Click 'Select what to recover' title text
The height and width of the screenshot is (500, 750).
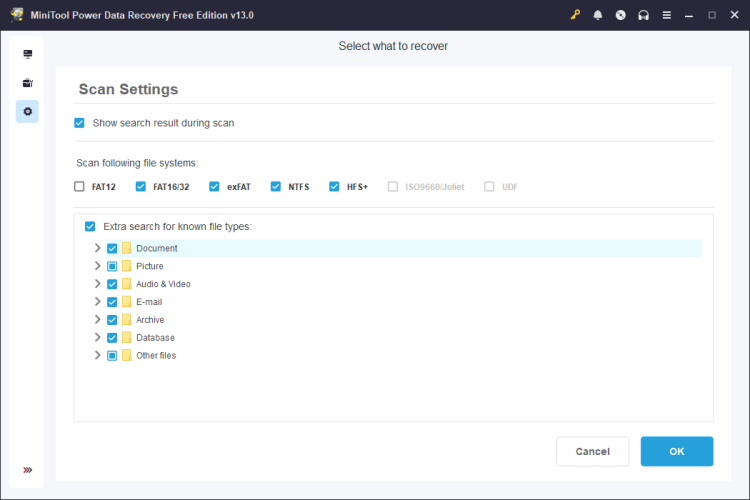click(x=393, y=46)
